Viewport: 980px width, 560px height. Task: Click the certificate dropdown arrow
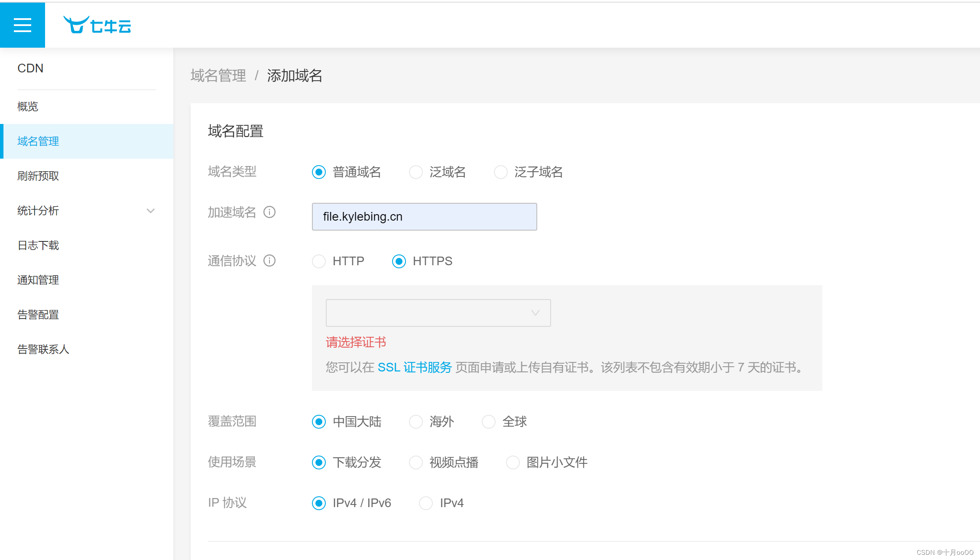(x=535, y=313)
